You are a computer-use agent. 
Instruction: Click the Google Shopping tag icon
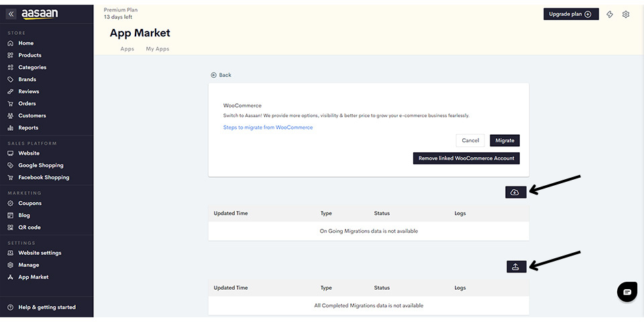(11, 165)
